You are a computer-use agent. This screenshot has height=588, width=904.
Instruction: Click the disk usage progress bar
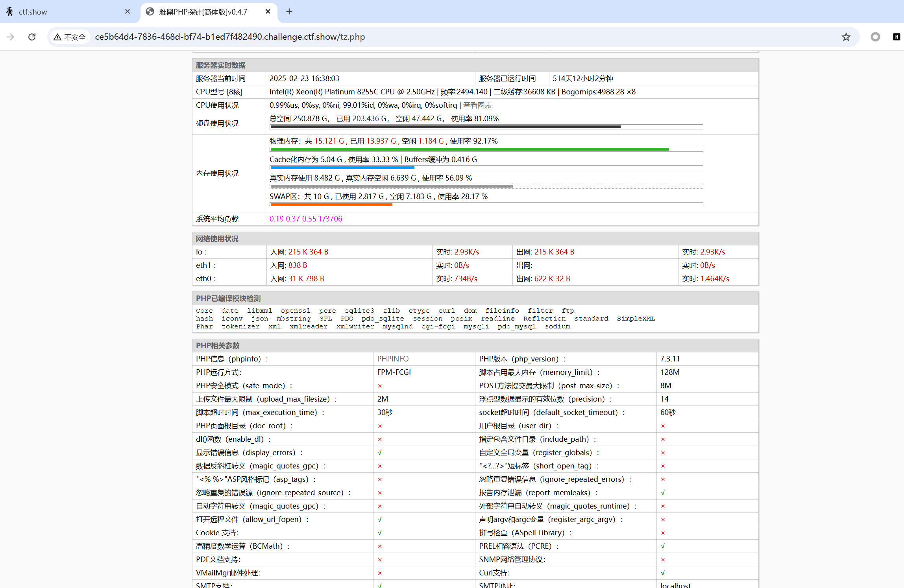click(x=486, y=127)
